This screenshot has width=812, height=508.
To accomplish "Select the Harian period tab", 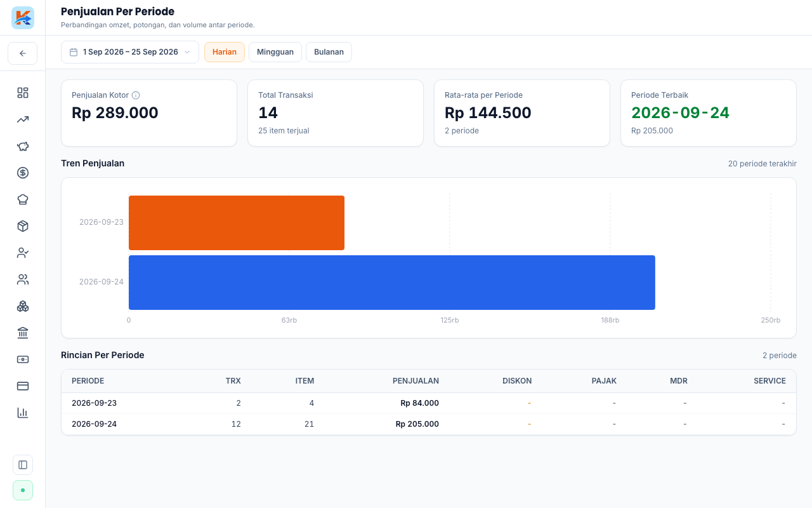I will (225, 52).
